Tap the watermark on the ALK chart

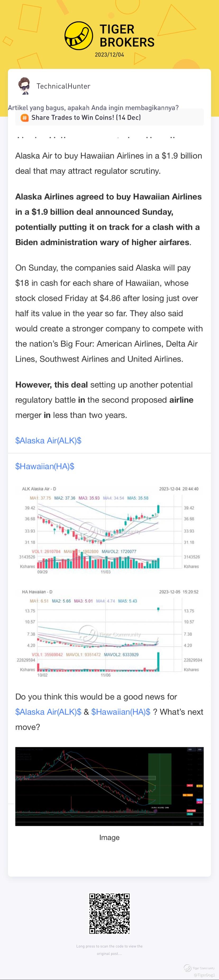tap(88, 530)
